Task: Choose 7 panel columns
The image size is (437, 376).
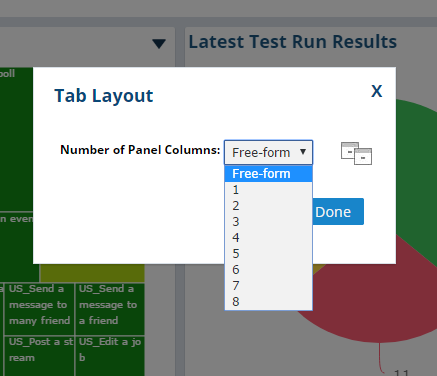Action: (269, 286)
